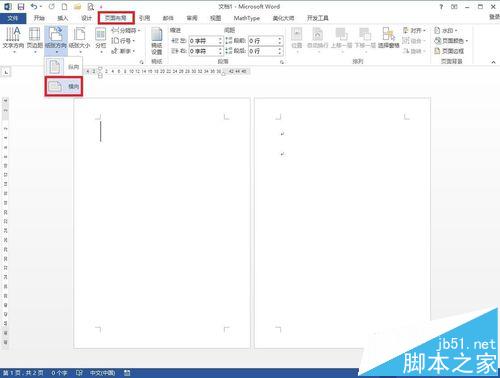The width and height of the screenshot is (500, 378).
Task: Click the spacing after (段后) field
Action: click(263, 51)
